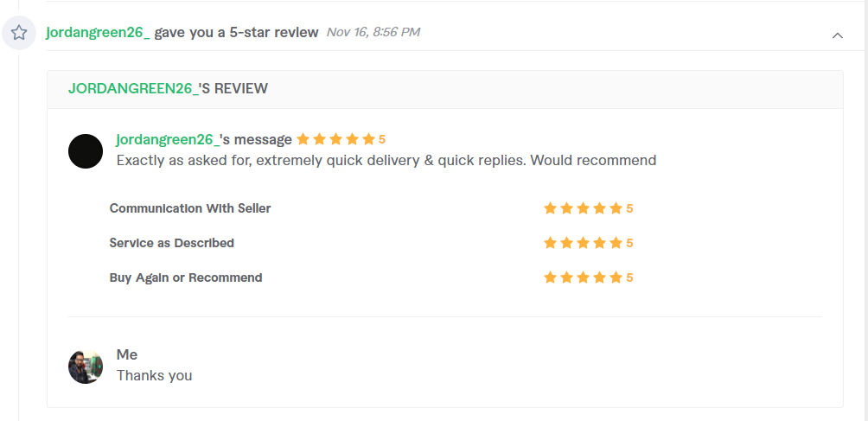
Task: Click Communication With Seller label
Action: tap(190, 208)
